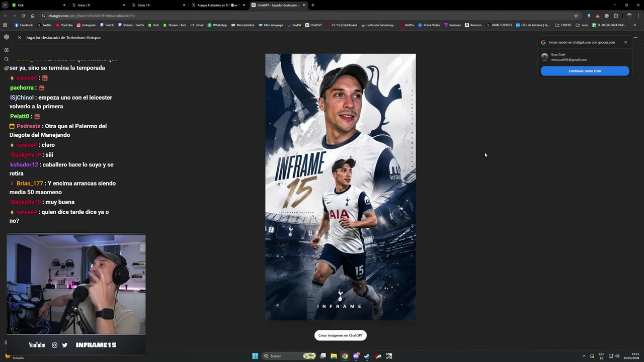Close the Ataque Futbolero tab
This screenshot has width=644, height=362.
(x=244, y=5)
